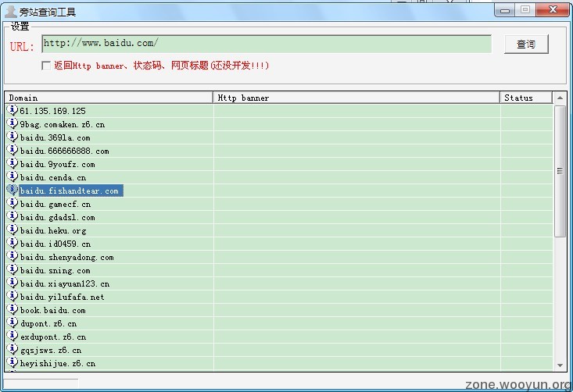Click the scroll down arrow of list
573x392 pixels.
tap(560, 365)
